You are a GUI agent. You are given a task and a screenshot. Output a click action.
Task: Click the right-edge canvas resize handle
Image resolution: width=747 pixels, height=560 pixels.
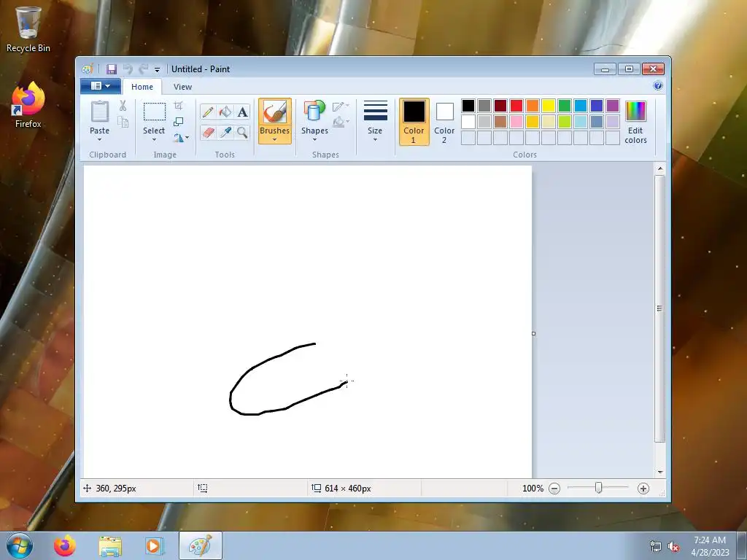[533, 333]
